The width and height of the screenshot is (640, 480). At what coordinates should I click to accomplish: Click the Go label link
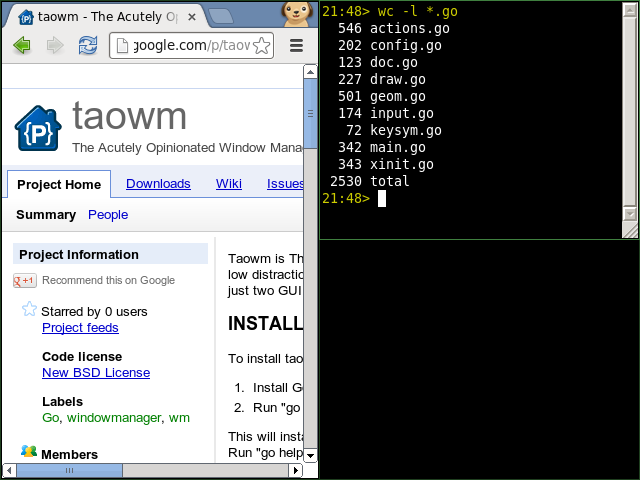(x=51, y=418)
